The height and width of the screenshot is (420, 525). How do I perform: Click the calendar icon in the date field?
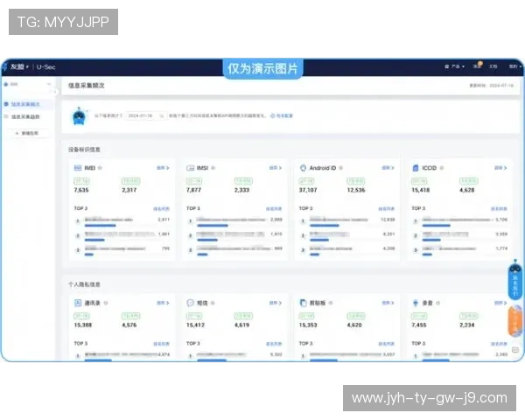point(161,115)
